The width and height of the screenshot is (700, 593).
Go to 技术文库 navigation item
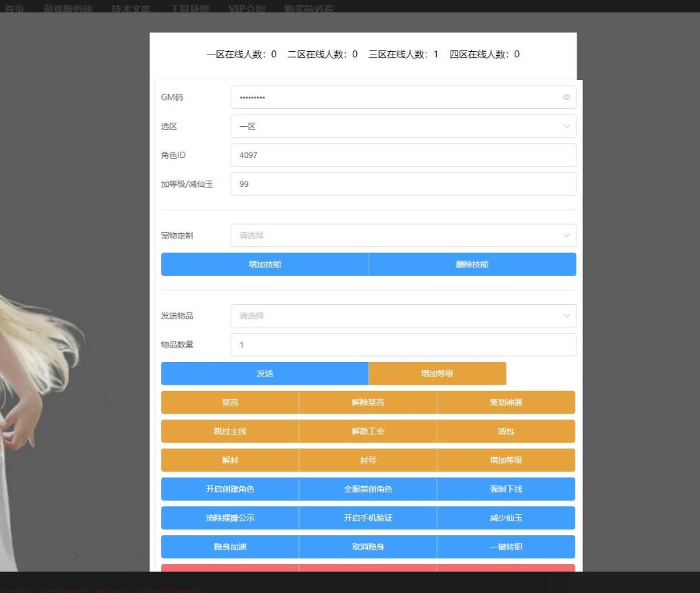click(x=131, y=8)
